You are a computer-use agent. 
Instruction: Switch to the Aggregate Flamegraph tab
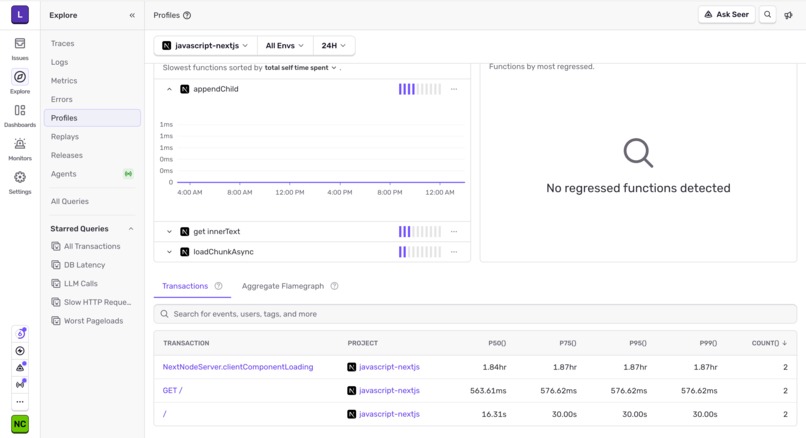coord(283,286)
